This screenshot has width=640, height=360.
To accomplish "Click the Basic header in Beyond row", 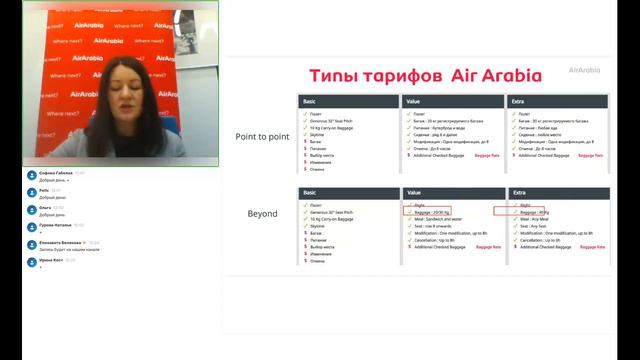I will pyautogui.click(x=349, y=193).
